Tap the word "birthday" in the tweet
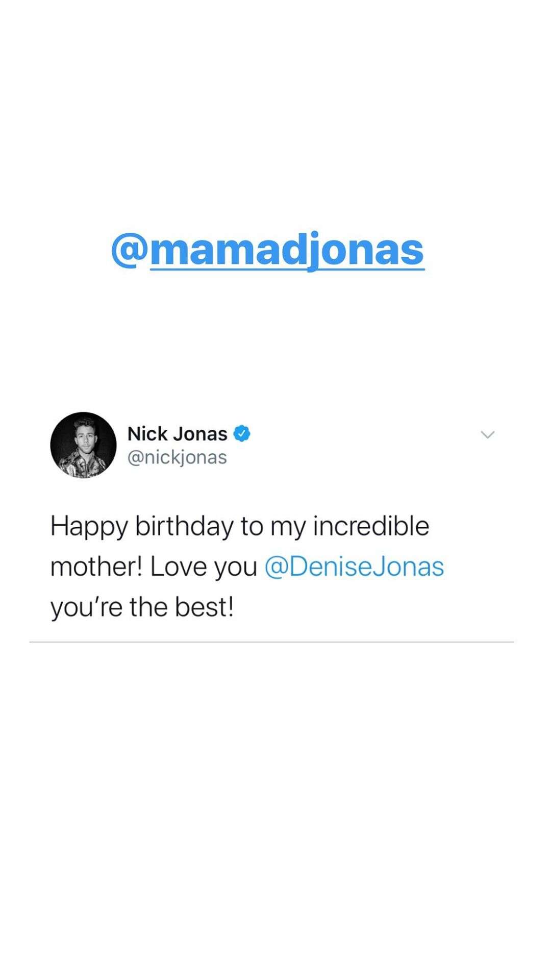The image size is (551, 980). point(184,526)
